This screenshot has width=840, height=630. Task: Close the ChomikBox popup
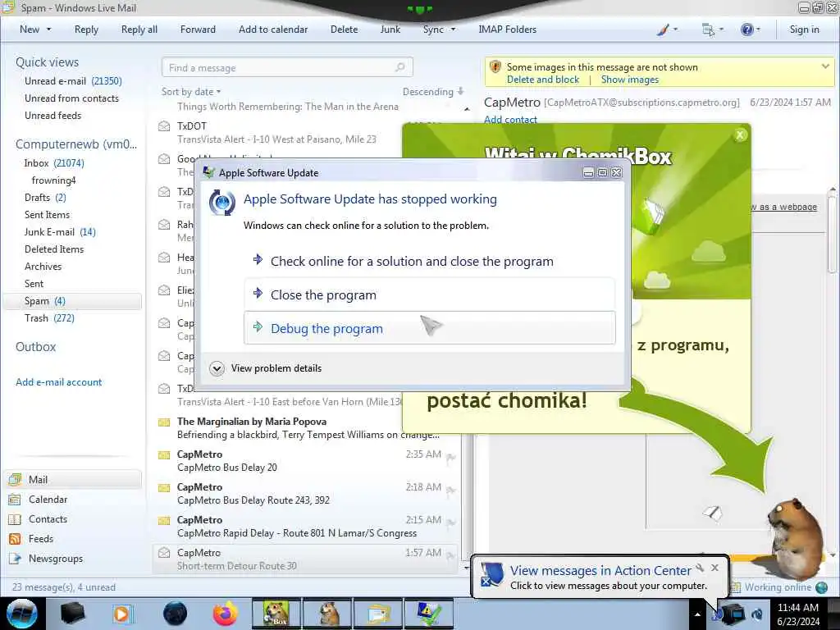[x=740, y=135]
